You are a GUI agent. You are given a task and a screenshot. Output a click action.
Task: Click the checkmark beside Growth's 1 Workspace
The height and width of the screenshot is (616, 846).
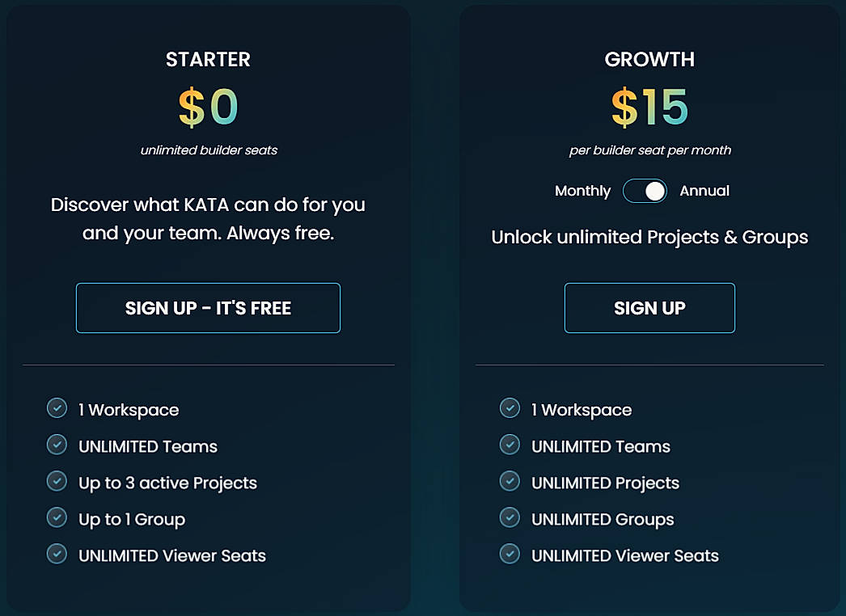[x=510, y=408]
